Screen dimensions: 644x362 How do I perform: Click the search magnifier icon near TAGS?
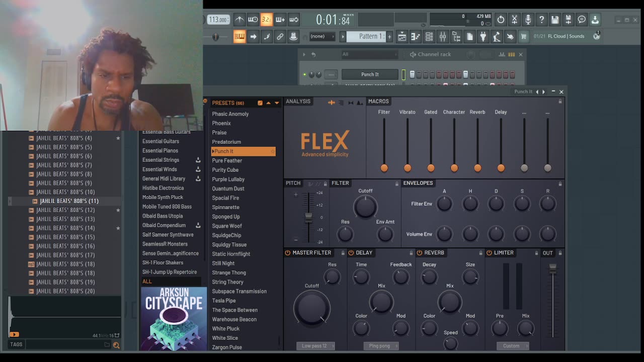click(116, 345)
